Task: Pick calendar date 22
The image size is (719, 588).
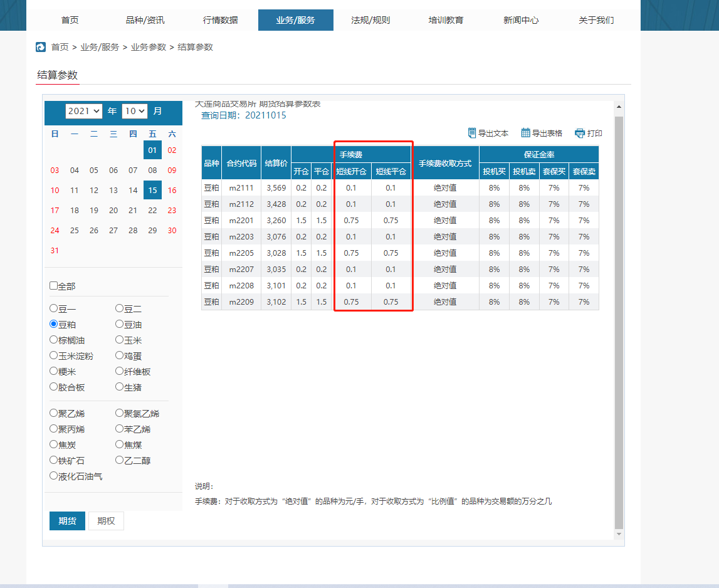Action: click(x=153, y=210)
